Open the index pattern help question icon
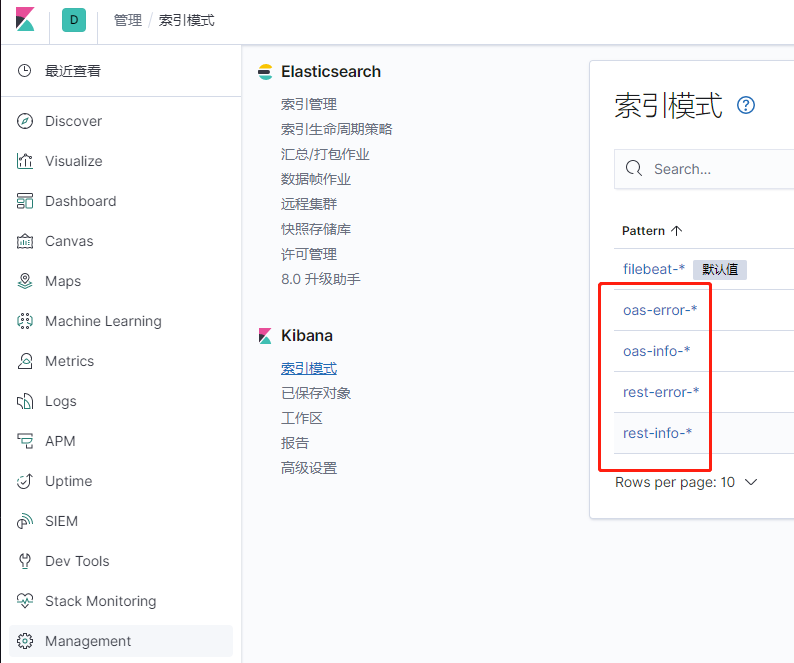This screenshot has height=663, width=794. click(746, 105)
